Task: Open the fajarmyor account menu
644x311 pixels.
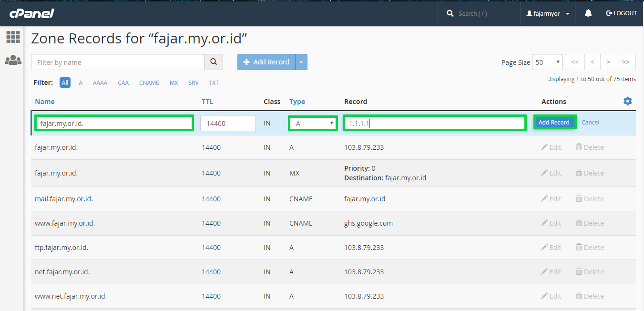Action: tap(547, 13)
